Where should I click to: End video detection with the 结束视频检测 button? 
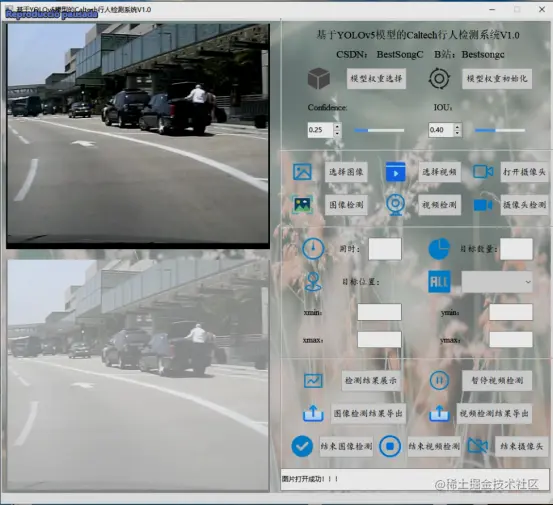point(434,446)
